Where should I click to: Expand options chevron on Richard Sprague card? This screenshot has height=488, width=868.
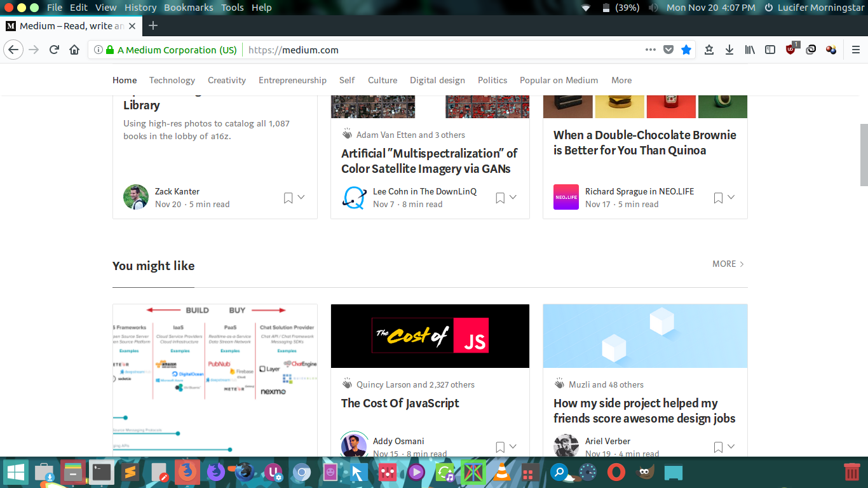(x=731, y=198)
